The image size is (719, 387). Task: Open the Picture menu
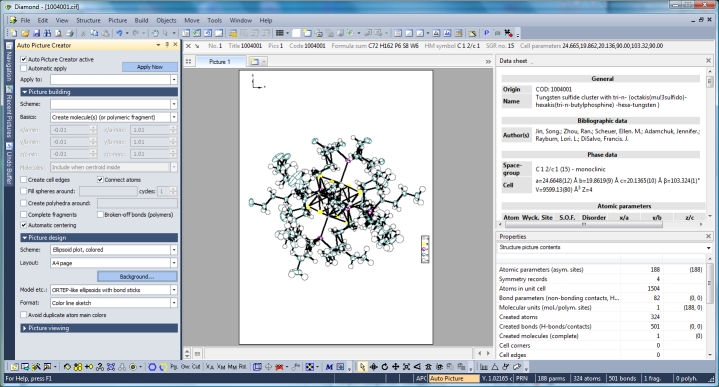[x=117, y=20]
